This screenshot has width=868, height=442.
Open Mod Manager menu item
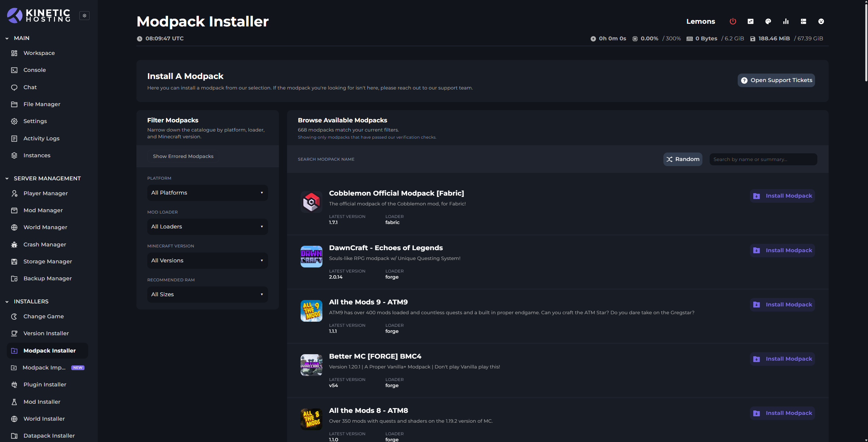point(48,210)
